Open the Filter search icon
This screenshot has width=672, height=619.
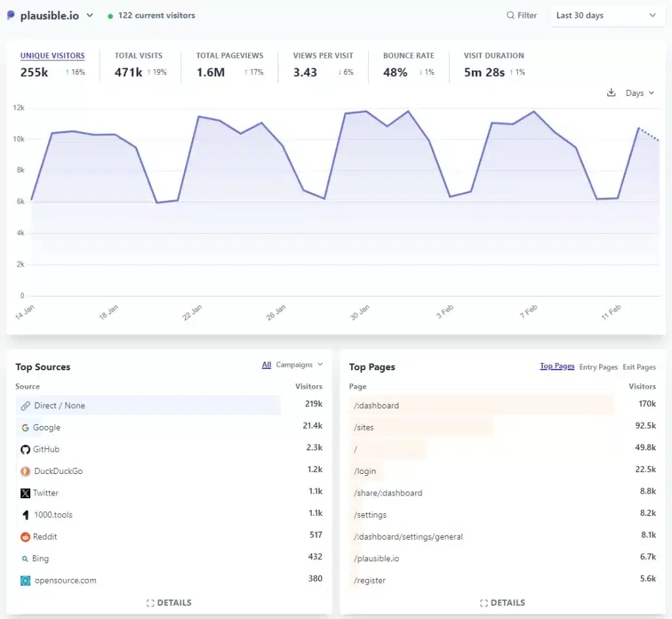point(509,15)
